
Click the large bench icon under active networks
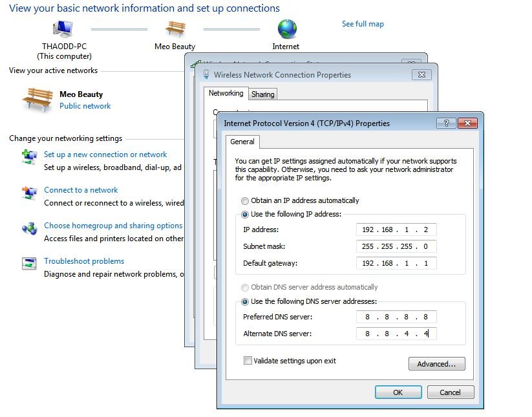coord(37,100)
